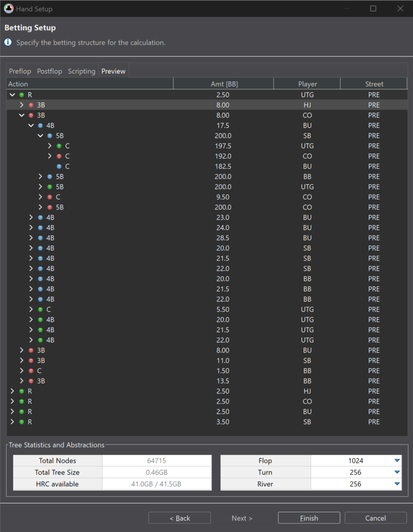Expand the CO 5B 200.0 node

41,207
